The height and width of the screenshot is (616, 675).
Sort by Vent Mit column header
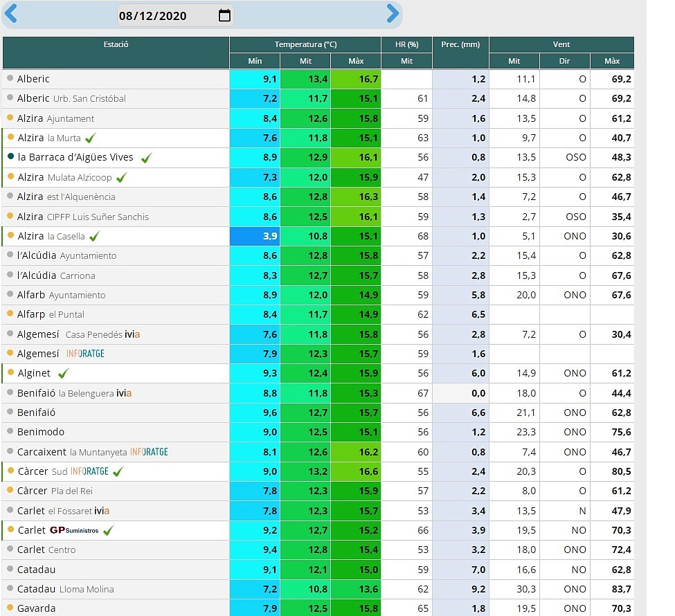[x=514, y=61]
